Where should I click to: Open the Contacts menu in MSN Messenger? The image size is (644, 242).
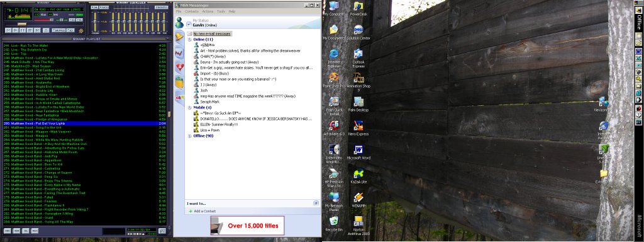click(192, 11)
